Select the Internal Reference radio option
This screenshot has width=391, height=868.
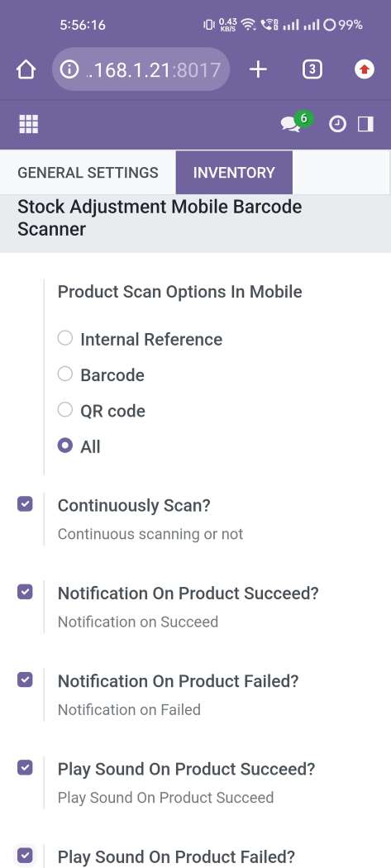[65, 337]
